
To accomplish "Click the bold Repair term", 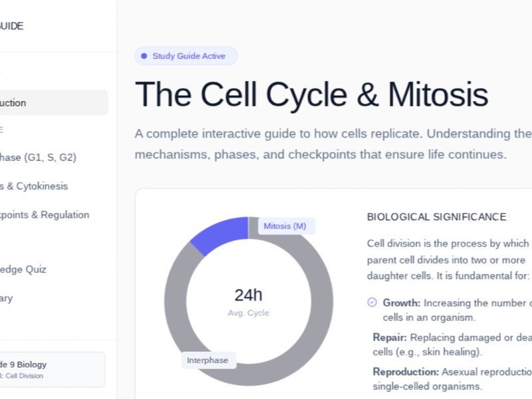I will [389, 337].
